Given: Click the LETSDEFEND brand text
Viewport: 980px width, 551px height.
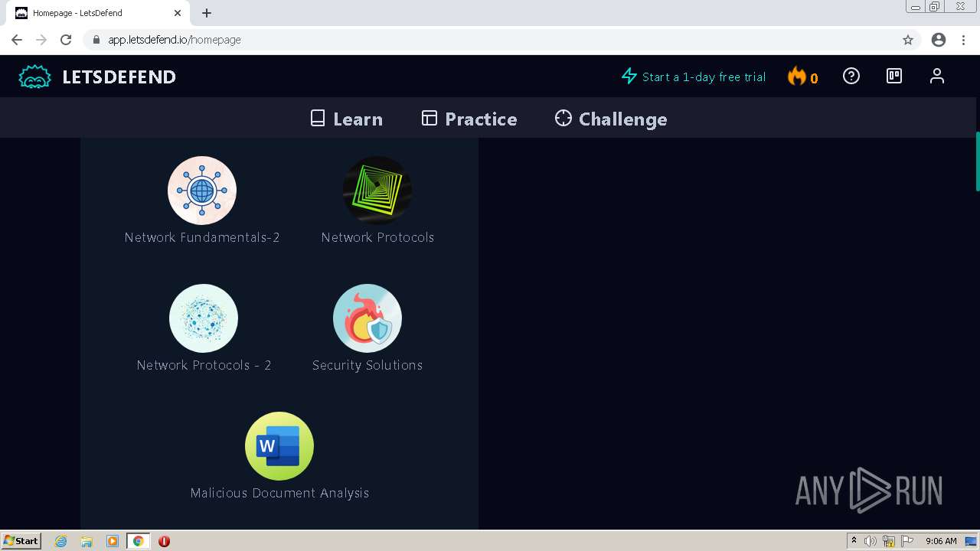Looking at the screenshot, I should click(119, 77).
